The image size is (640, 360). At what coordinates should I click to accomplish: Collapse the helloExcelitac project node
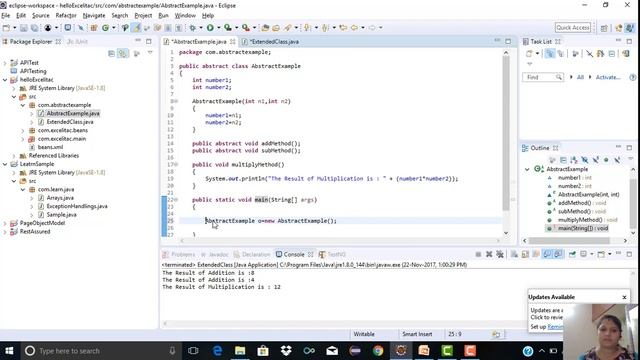[5, 80]
